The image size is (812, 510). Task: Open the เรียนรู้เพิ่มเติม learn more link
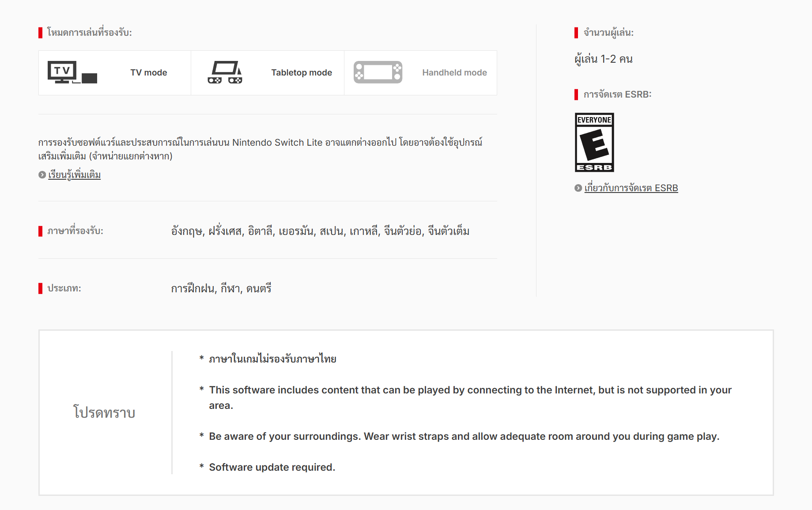tap(74, 175)
